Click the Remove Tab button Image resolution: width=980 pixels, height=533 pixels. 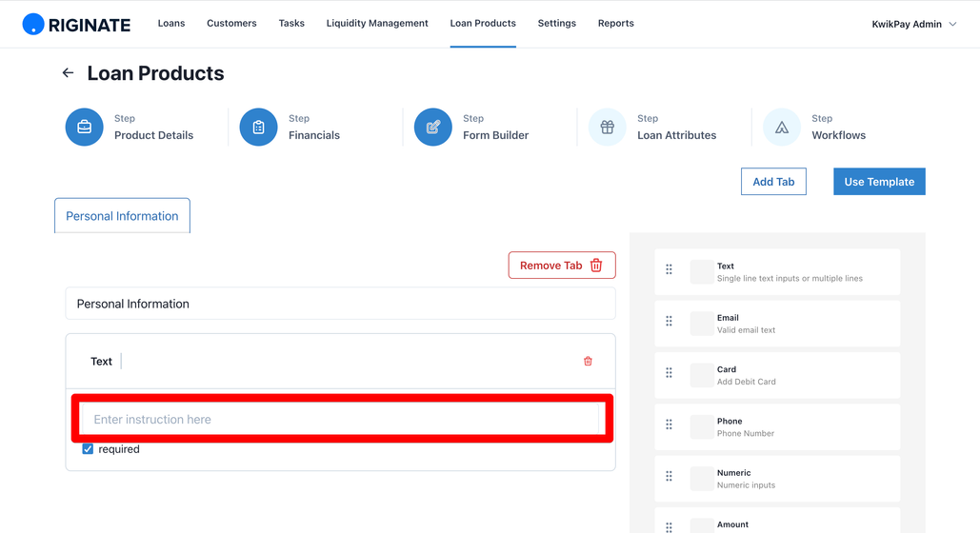[561, 265]
